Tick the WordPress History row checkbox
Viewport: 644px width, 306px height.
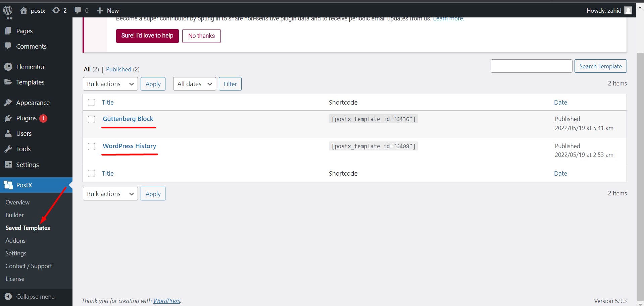tap(91, 146)
